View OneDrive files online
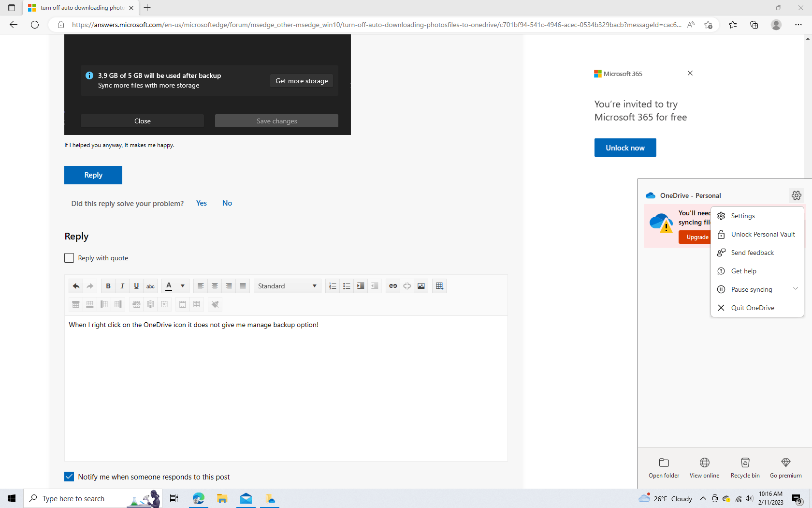This screenshot has height=508, width=812. tap(705, 468)
